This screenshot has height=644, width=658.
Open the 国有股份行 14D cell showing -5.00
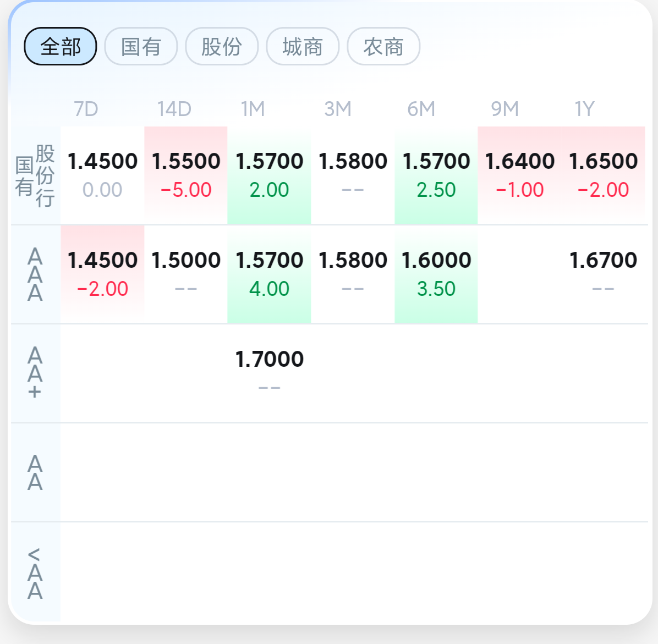186,175
